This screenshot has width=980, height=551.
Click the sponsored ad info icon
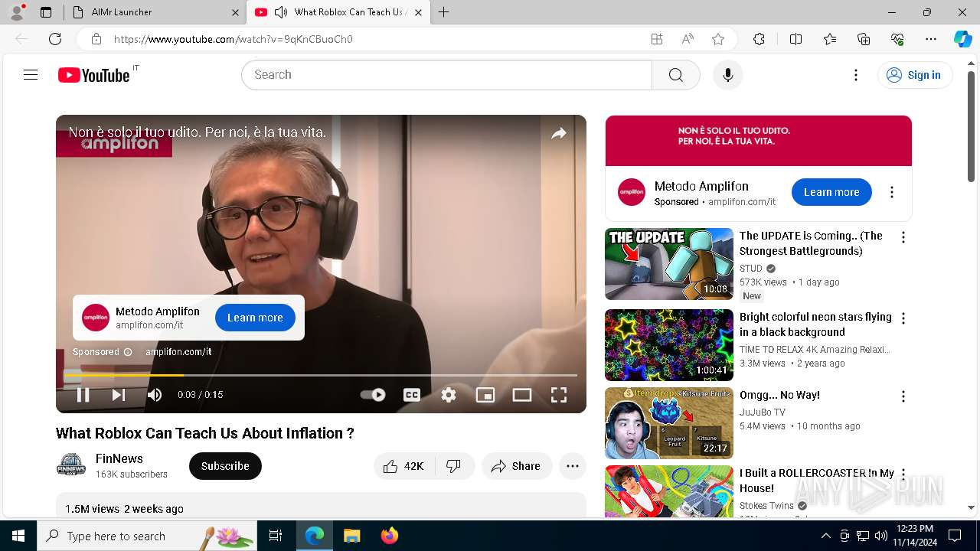tap(128, 352)
